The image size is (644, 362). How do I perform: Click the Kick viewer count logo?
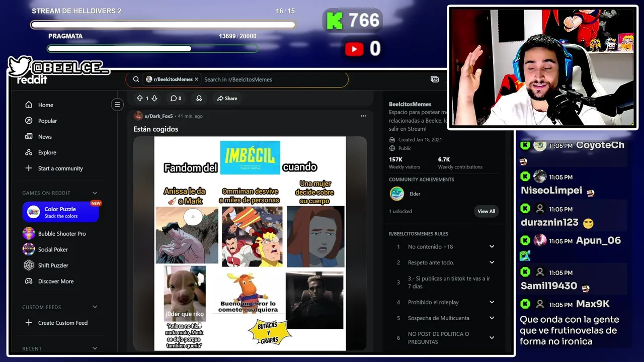click(x=334, y=21)
